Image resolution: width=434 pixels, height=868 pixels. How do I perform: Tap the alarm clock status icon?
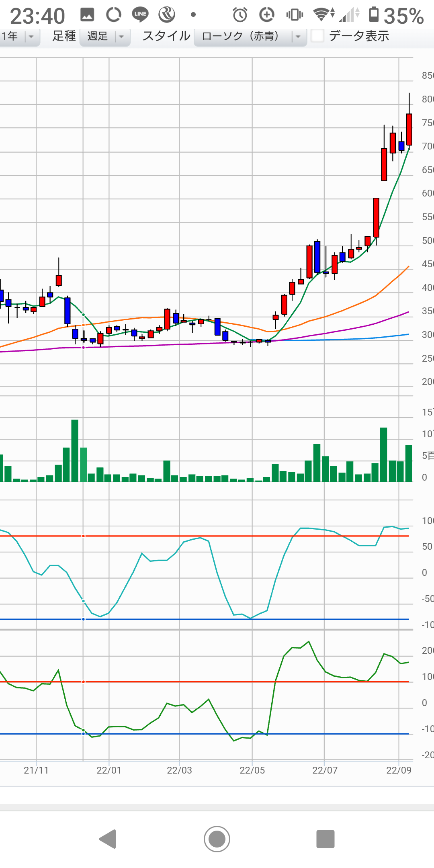click(240, 15)
